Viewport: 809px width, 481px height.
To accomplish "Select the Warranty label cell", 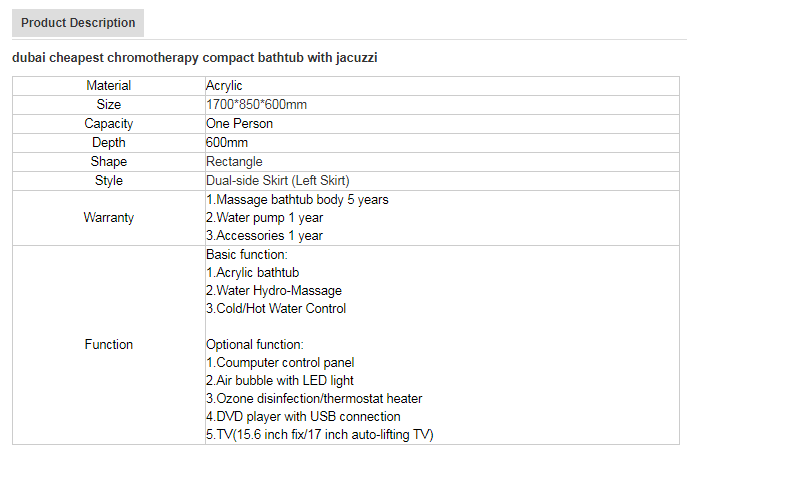I will click(x=108, y=218).
